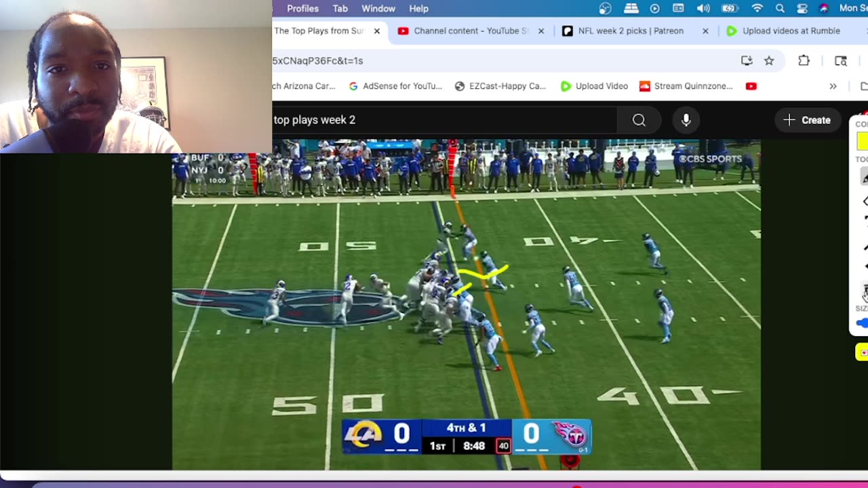Open the Arizona Car... bookmark
868x488 pixels.
pyautogui.click(x=304, y=86)
